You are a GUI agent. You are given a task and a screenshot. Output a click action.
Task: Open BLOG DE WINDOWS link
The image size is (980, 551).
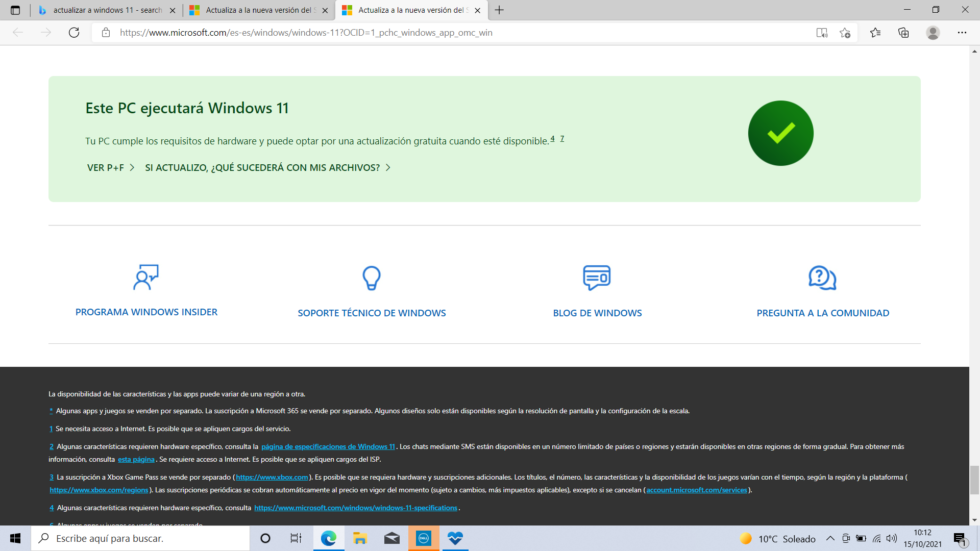click(597, 313)
